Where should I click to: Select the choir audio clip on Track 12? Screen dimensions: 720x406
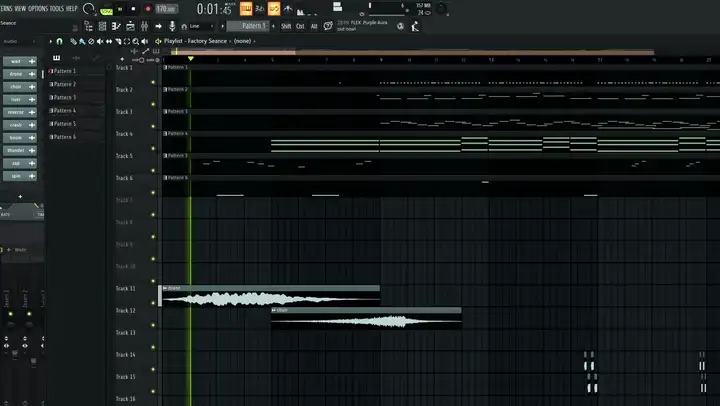tap(366, 318)
